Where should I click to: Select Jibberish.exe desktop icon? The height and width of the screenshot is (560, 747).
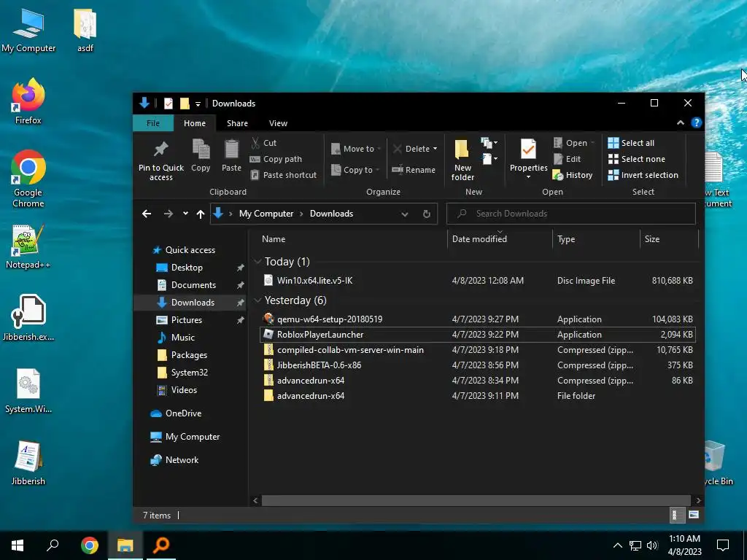click(28, 318)
